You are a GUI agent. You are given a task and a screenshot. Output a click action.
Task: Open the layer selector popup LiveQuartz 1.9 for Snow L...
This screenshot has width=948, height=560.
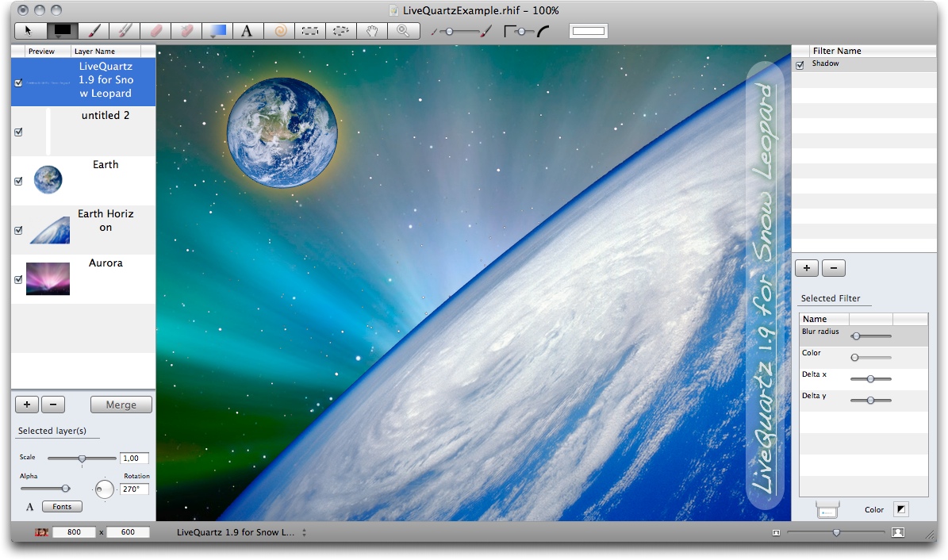click(241, 532)
